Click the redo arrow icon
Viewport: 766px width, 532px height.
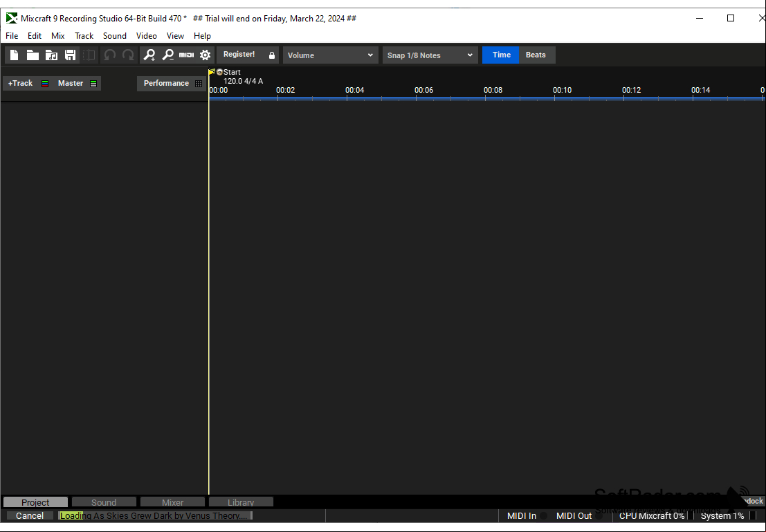point(128,55)
